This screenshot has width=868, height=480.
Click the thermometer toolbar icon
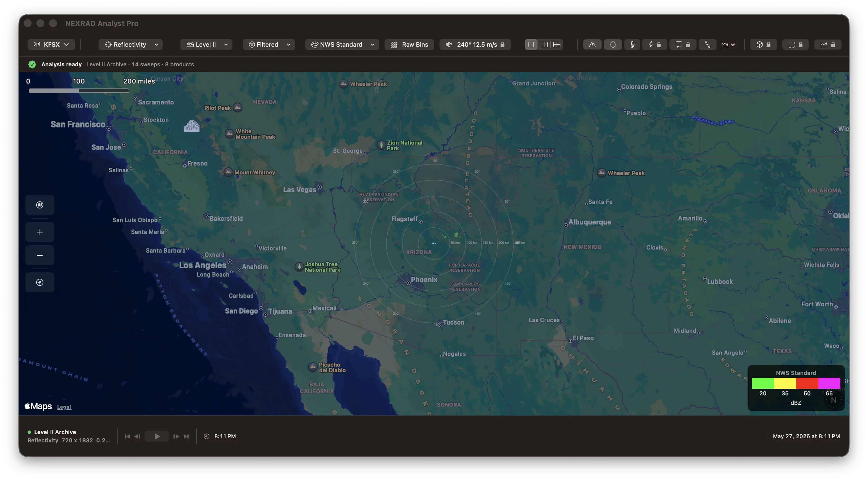click(x=632, y=45)
